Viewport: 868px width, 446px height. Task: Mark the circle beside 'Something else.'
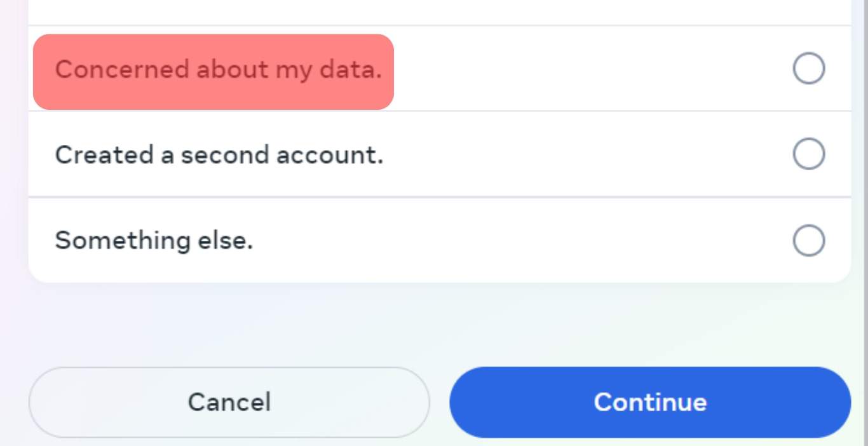click(809, 240)
